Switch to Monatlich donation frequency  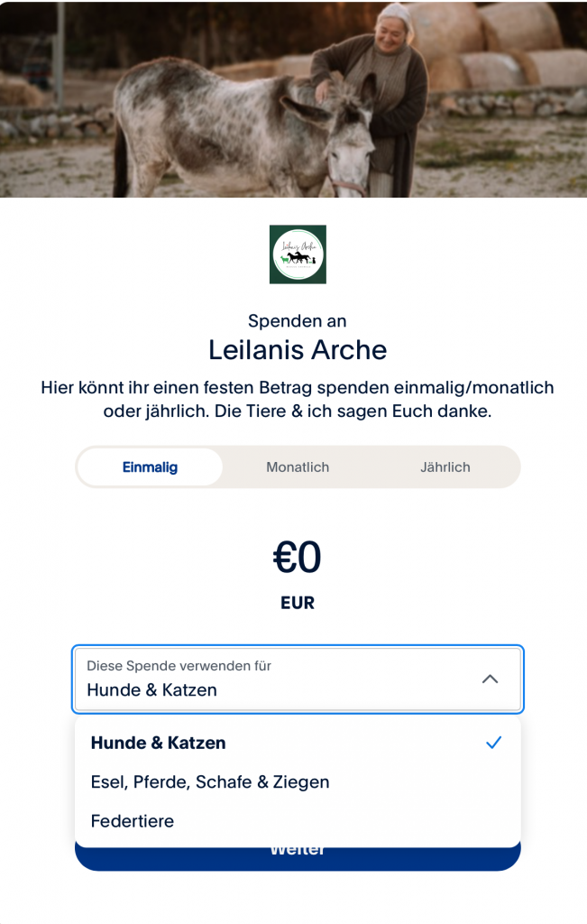pyautogui.click(x=298, y=467)
